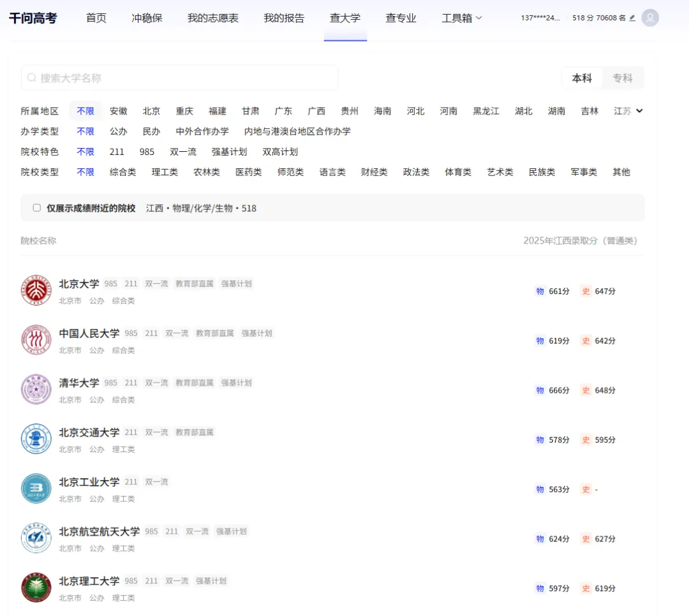The image size is (689, 616).
Task: Click the 物 badge in 清华大学 row
Action: 540,390
